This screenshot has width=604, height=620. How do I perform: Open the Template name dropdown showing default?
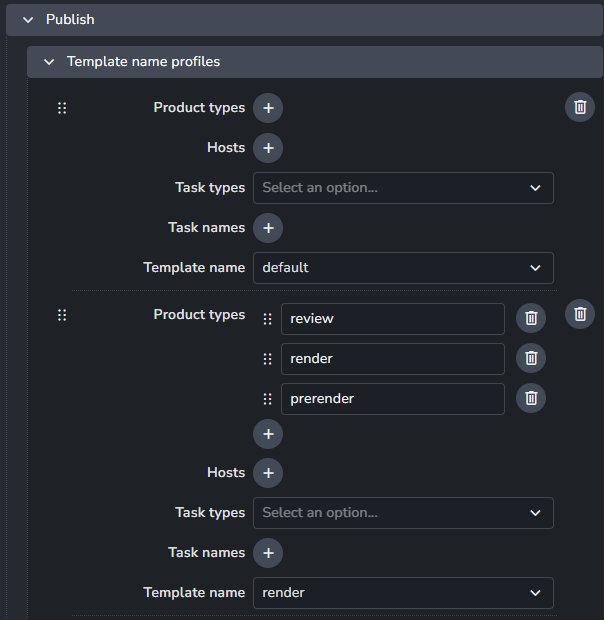coord(402,268)
